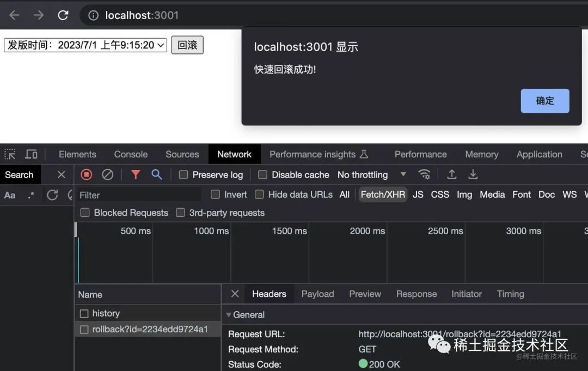The height and width of the screenshot is (371, 588).
Task: Open the Application tab
Action: point(539,154)
